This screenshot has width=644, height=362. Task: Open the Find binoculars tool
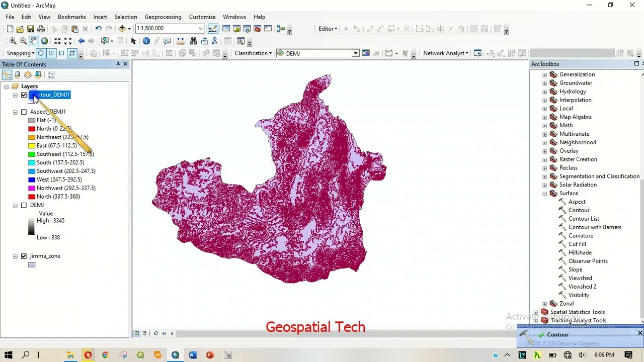click(193, 41)
